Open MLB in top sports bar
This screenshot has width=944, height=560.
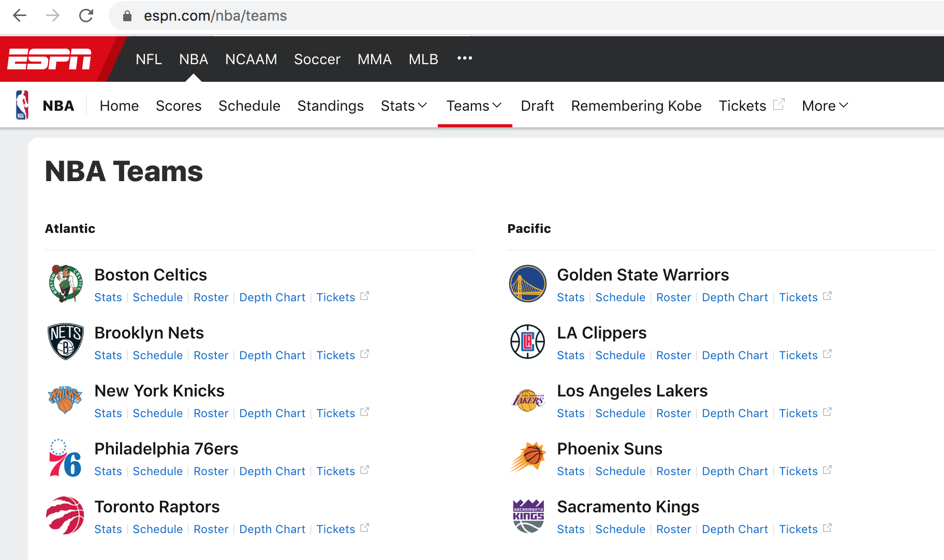(x=423, y=59)
